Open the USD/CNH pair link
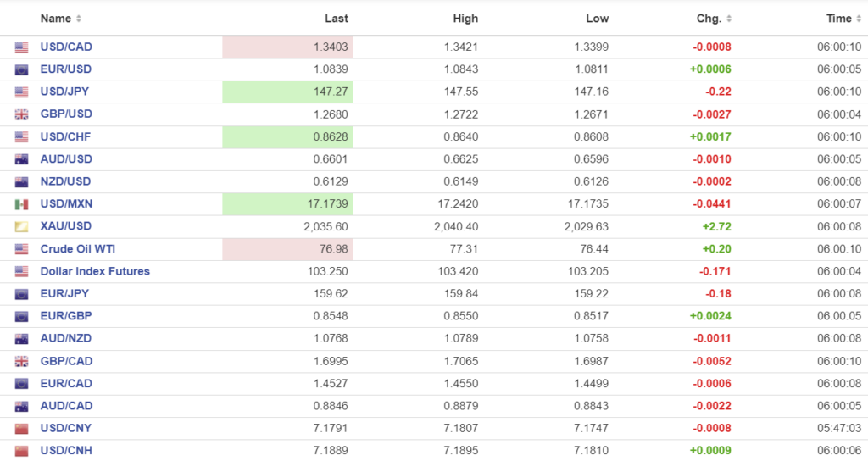868x461 pixels. (x=66, y=451)
